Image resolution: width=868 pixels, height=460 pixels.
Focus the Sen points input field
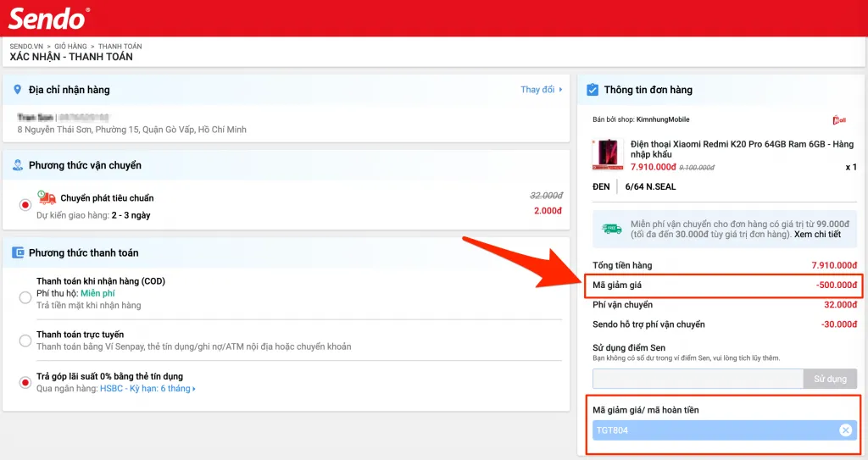[698, 379]
